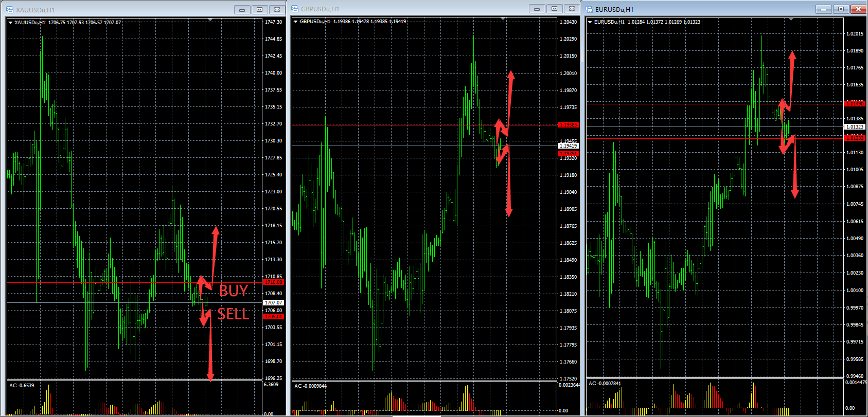This screenshot has height=417, width=868.
Task: Minimize the XAUUSDu chart window
Action: [242, 10]
